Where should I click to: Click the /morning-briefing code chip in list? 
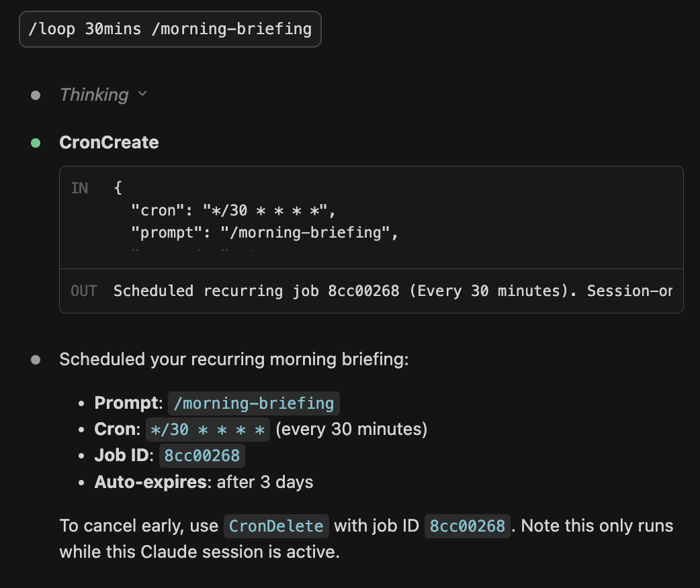tap(253, 403)
